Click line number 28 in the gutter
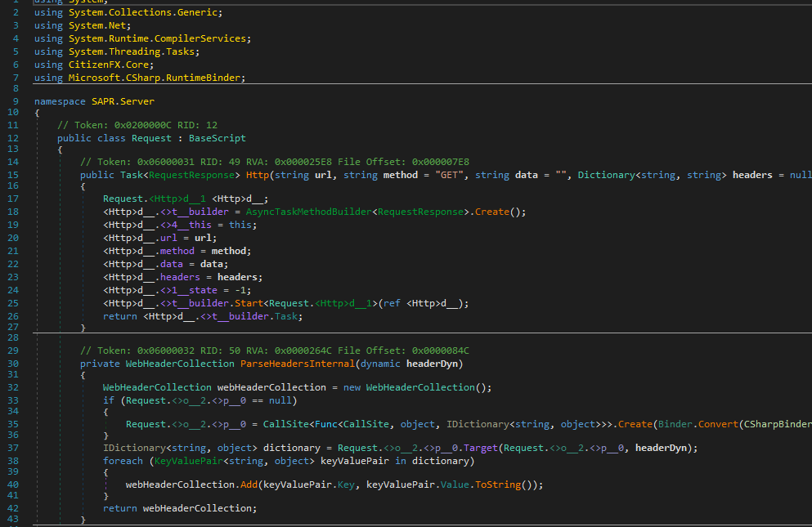812x527 pixels. coord(13,339)
